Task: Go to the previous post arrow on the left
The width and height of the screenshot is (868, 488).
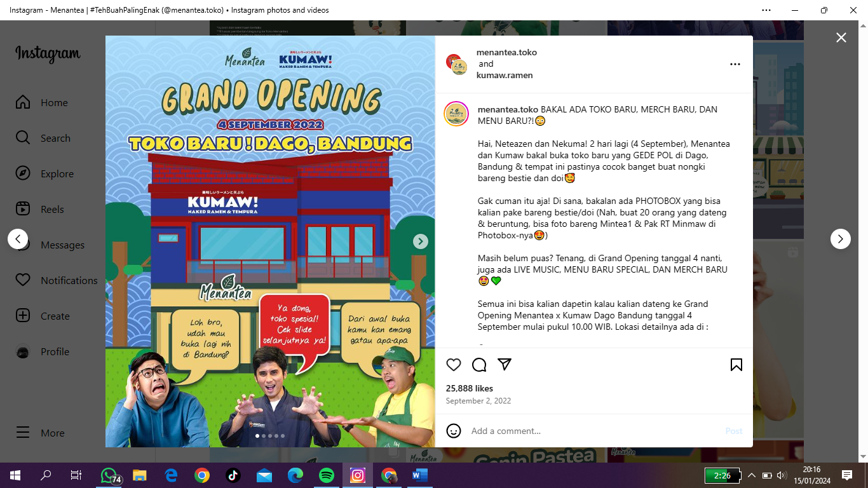Action: coord(18,239)
